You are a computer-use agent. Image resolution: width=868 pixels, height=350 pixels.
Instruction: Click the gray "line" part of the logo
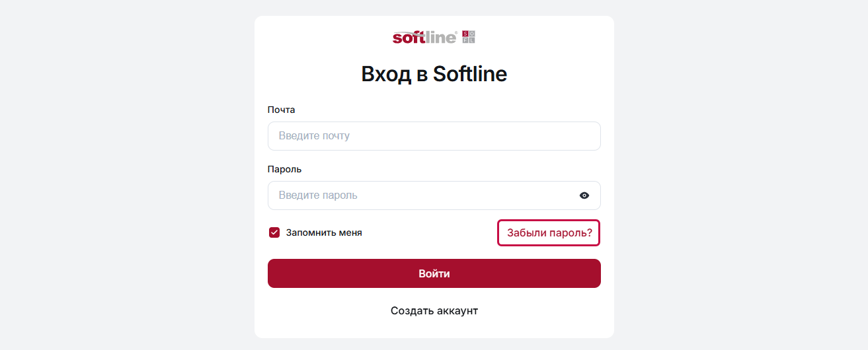440,38
